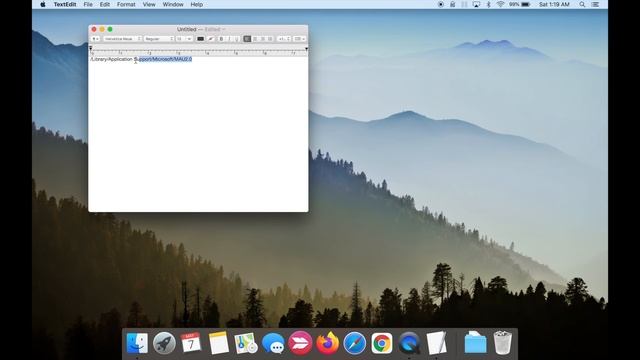Image resolution: width=640 pixels, height=360 pixels.
Task: Open the text color swatch
Action: (200, 39)
